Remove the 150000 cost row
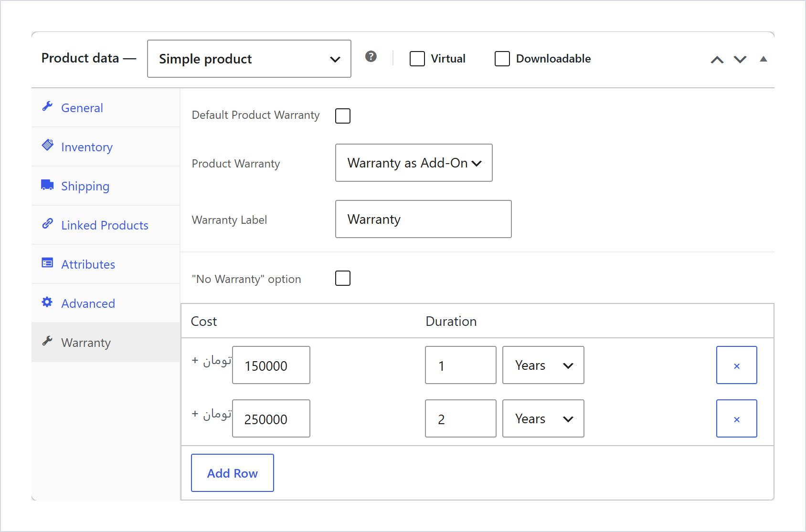 pos(737,365)
